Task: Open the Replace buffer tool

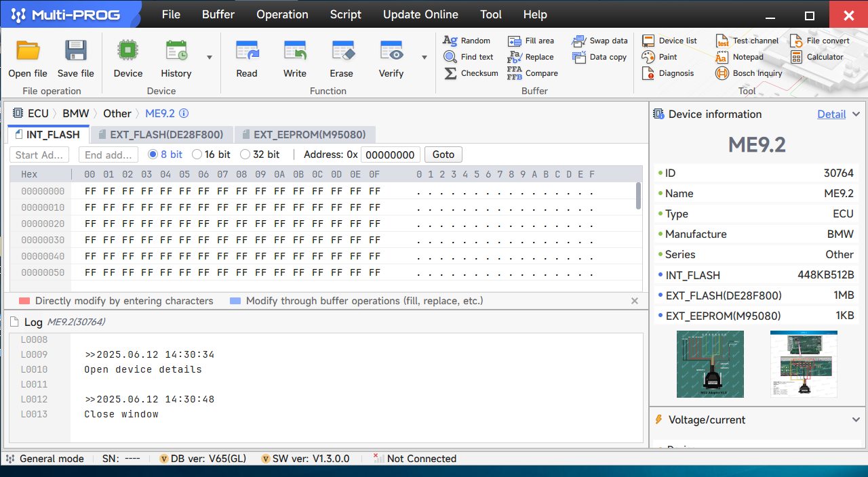Action: point(530,57)
